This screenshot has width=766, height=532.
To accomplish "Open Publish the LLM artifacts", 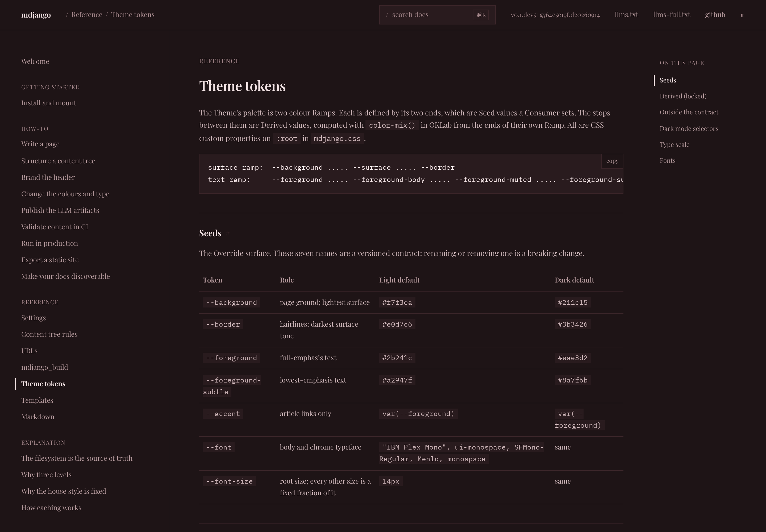I will pos(60,210).
